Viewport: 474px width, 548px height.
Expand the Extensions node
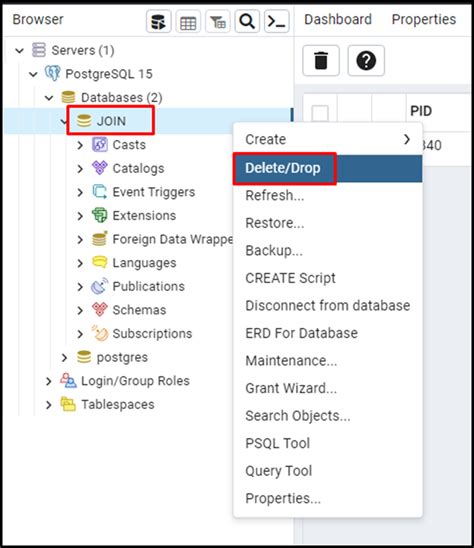(x=80, y=216)
